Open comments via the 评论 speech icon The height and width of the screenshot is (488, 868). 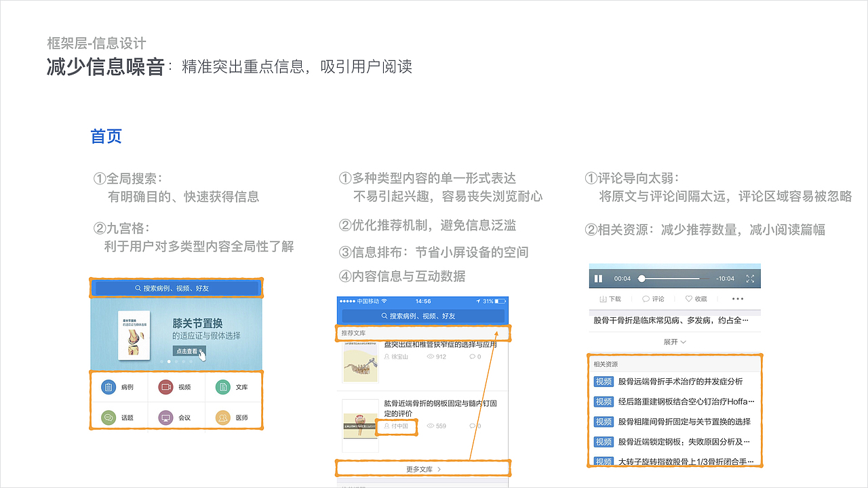646,298
